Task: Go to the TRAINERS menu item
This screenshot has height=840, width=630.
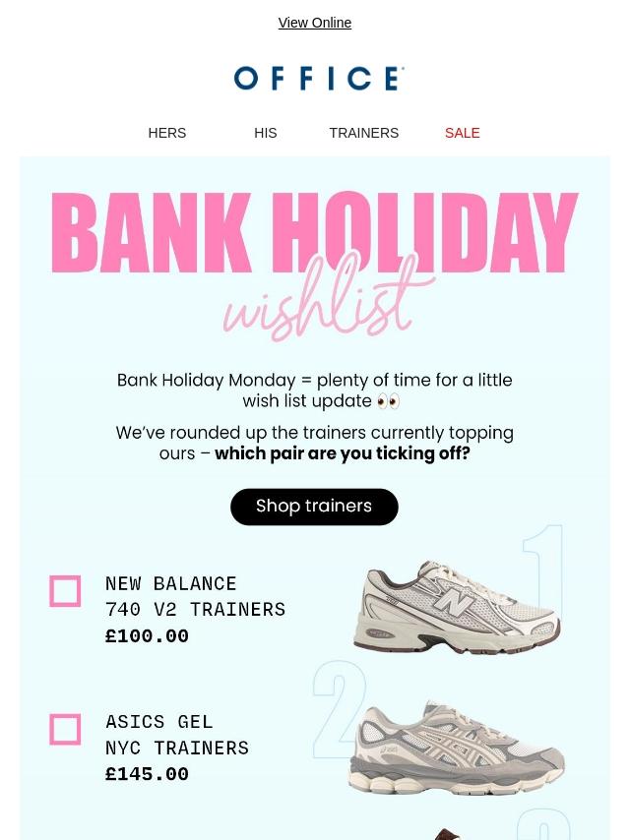Action: pyautogui.click(x=363, y=133)
